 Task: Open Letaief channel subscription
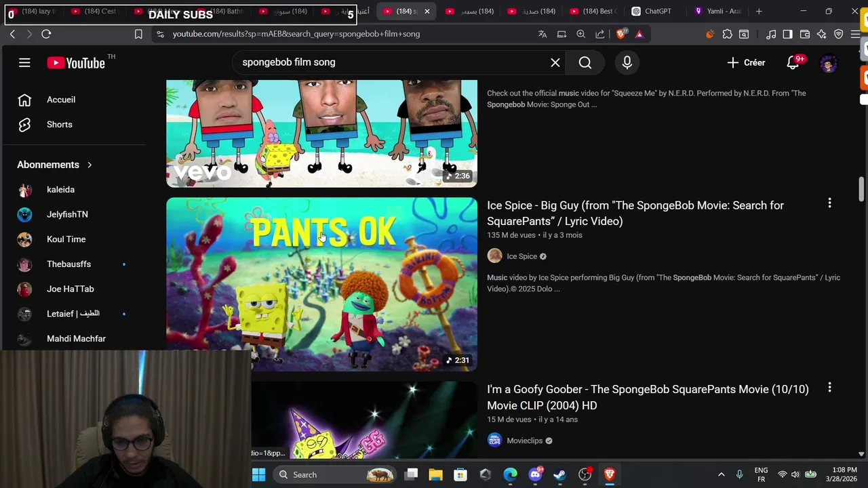point(75,314)
